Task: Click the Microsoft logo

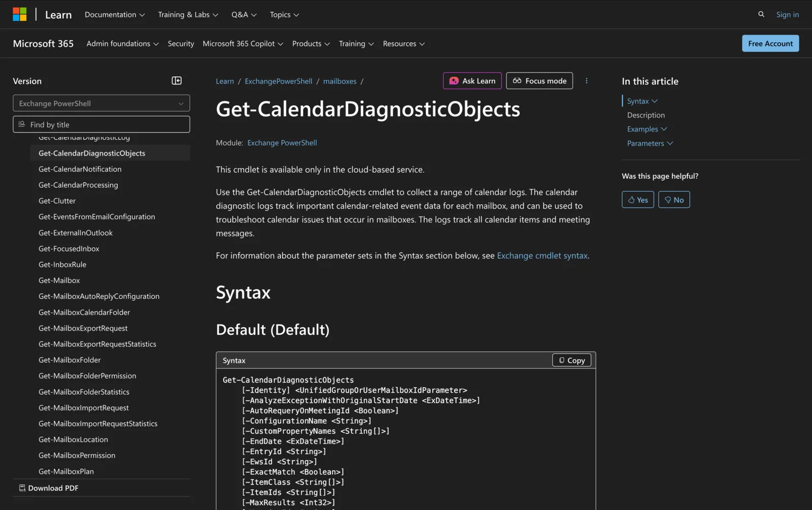Action: (20, 14)
